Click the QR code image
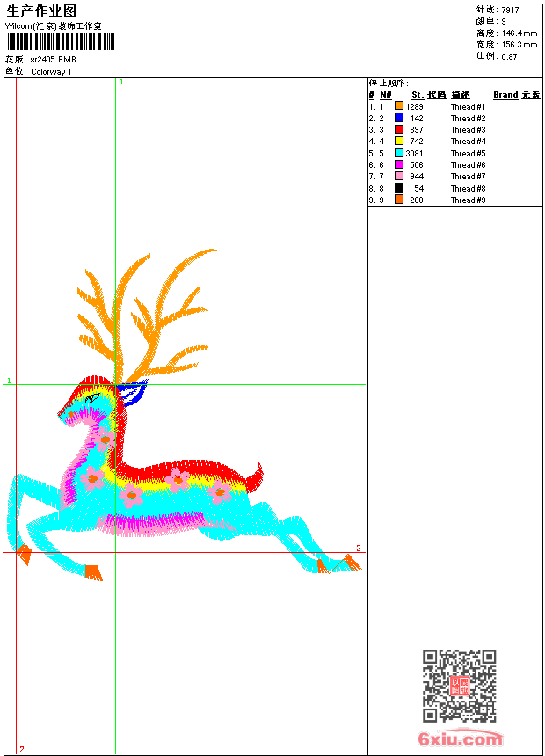This screenshot has width=545, height=756. (x=460, y=686)
